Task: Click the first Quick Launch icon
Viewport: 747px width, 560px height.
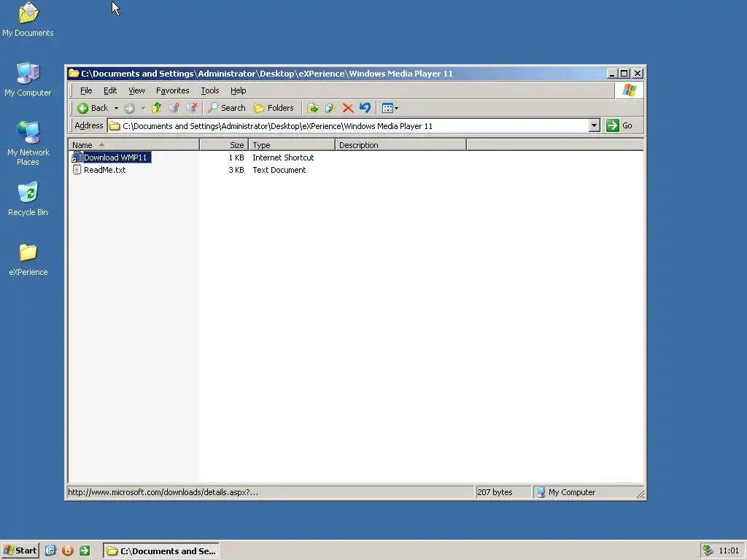Action: 50,551
